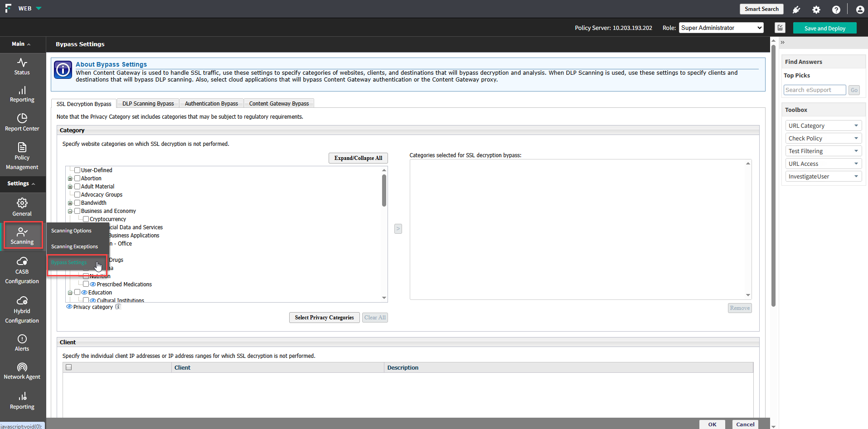The height and width of the screenshot is (429, 868).
Task: Select all clients header checkbox
Action: pos(69,367)
